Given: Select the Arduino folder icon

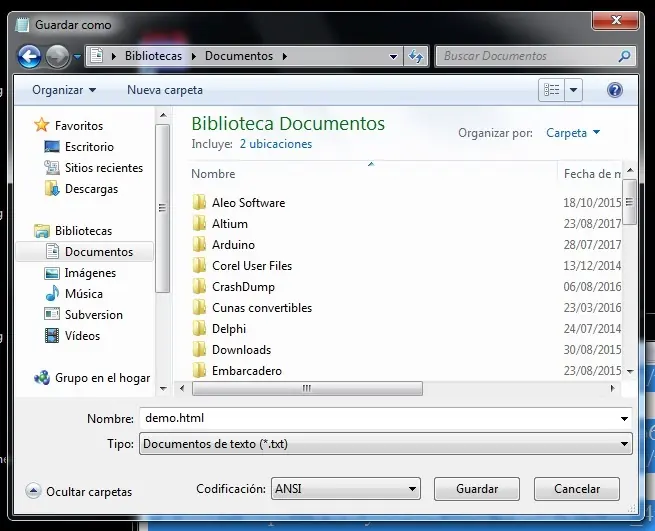Looking at the screenshot, I should [x=199, y=244].
